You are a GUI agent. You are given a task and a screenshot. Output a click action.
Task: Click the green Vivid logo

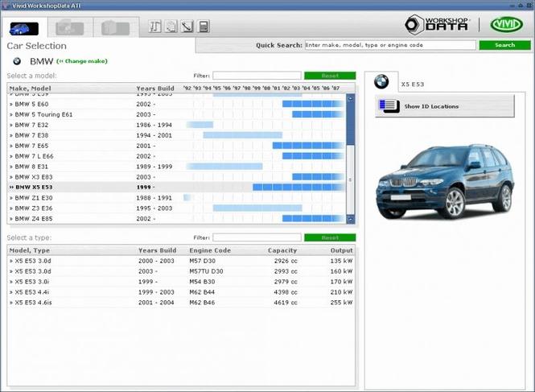506,25
